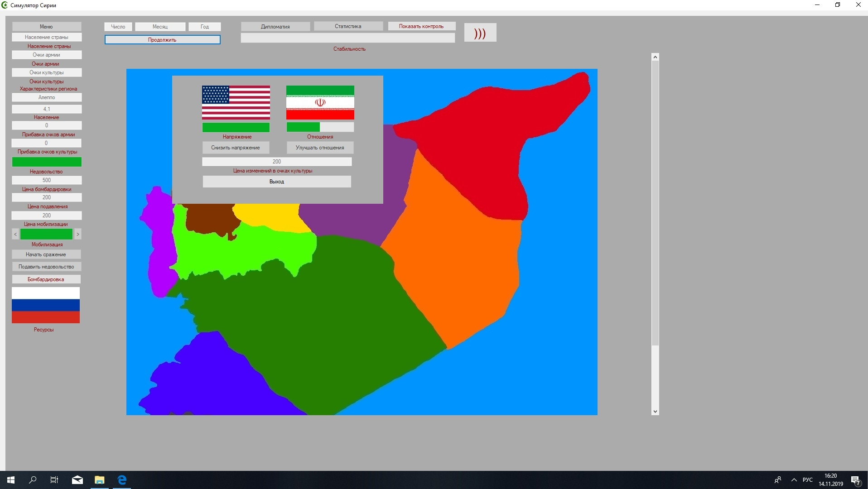Viewport: 868px width, 489px height.
Task: Click the Число date field
Action: [x=118, y=27]
